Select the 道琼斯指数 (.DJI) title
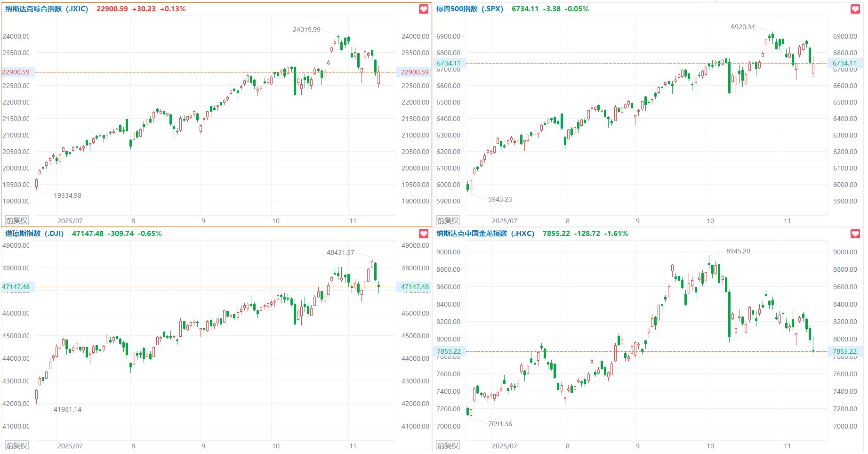868x454 pixels. tap(34, 234)
